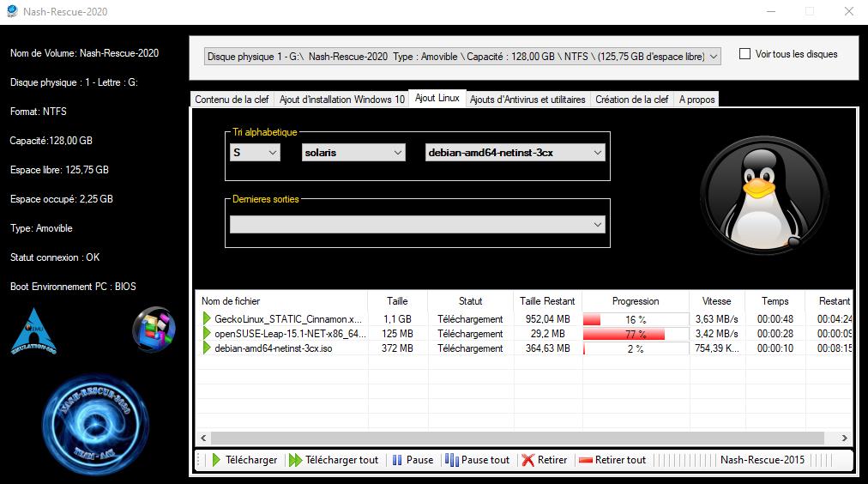Click the Vitesse column header

coord(717,300)
